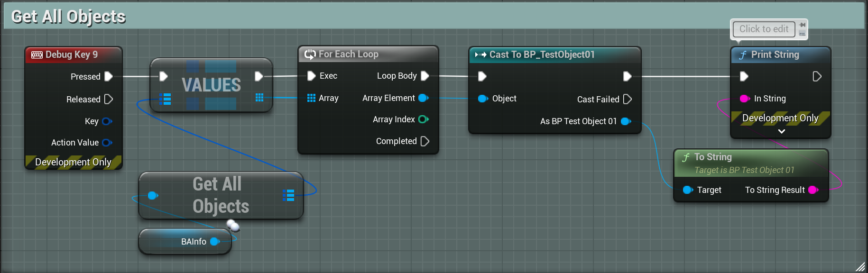The height and width of the screenshot is (273, 868).
Task: Click the For Each Loop Exec input pin
Action: pyautogui.click(x=311, y=76)
